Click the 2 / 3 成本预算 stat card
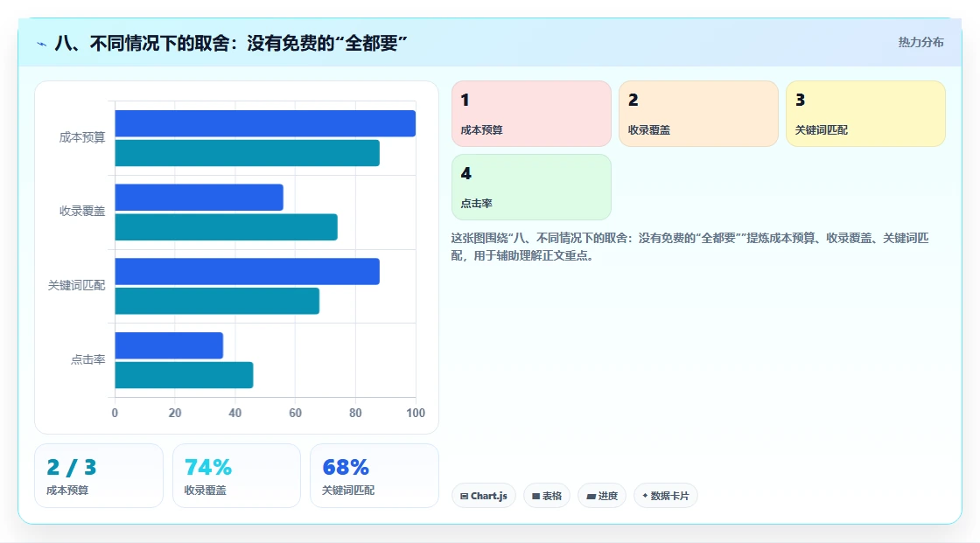Screen dimensions: 980x543 [x=99, y=476]
